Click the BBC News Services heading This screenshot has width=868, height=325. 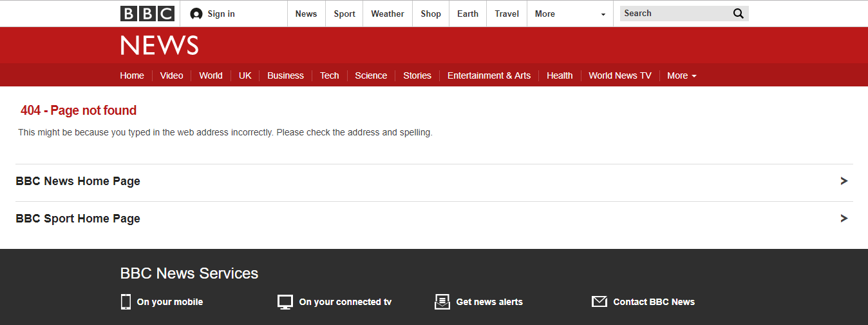click(x=189, y=273)
